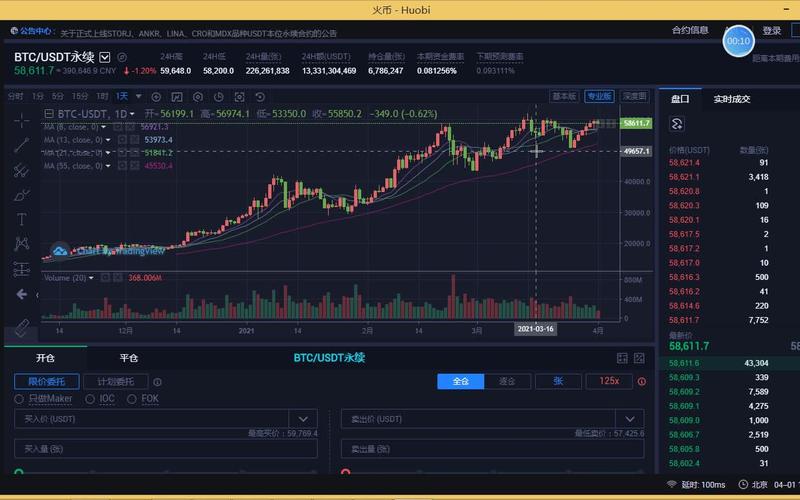
Task: Select the IOC radio option
Action: click(x=90, y=399)
